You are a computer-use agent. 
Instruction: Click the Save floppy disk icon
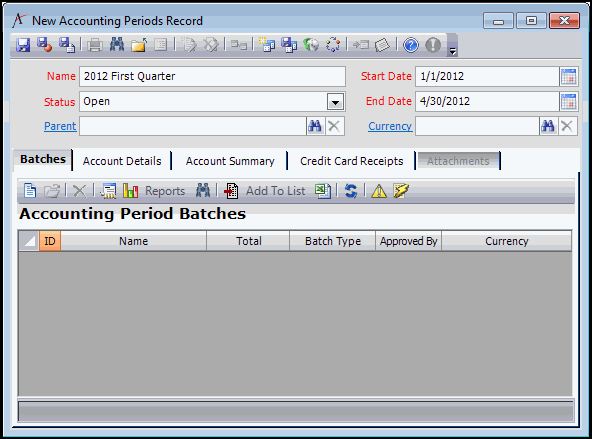click(23, 45)
